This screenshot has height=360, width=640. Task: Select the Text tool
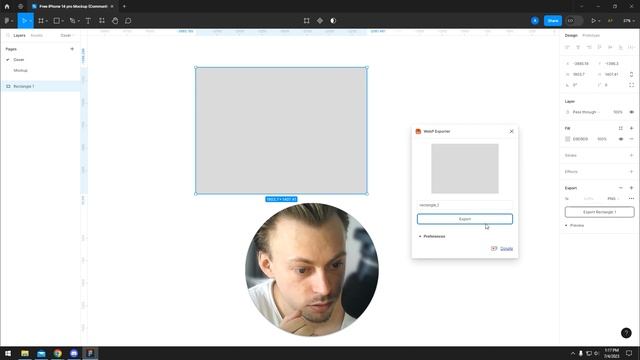click(x=88, y=20)
